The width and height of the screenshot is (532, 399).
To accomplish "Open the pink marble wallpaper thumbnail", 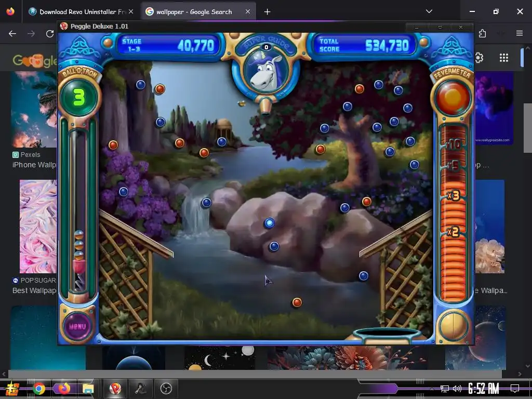I will (38, 227).
